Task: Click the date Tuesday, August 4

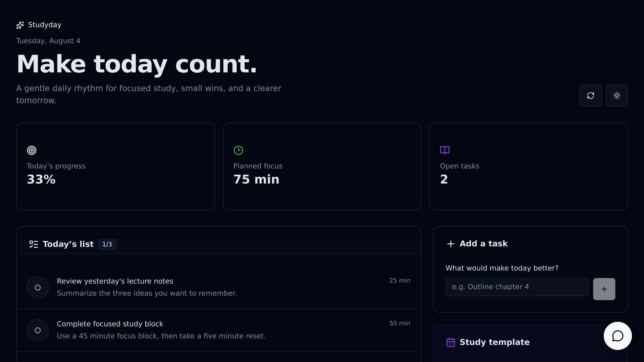Action: (x=48, y=41)
